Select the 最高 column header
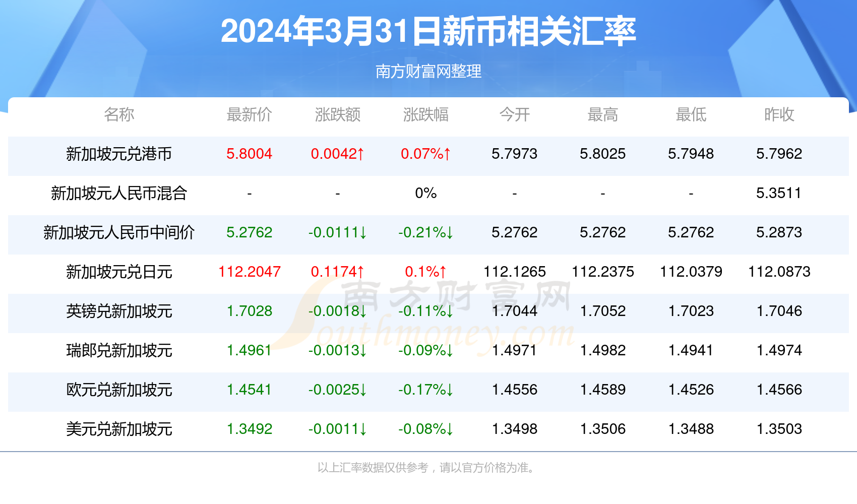Screen dimensions: 857x504 (x=602, y=114)
